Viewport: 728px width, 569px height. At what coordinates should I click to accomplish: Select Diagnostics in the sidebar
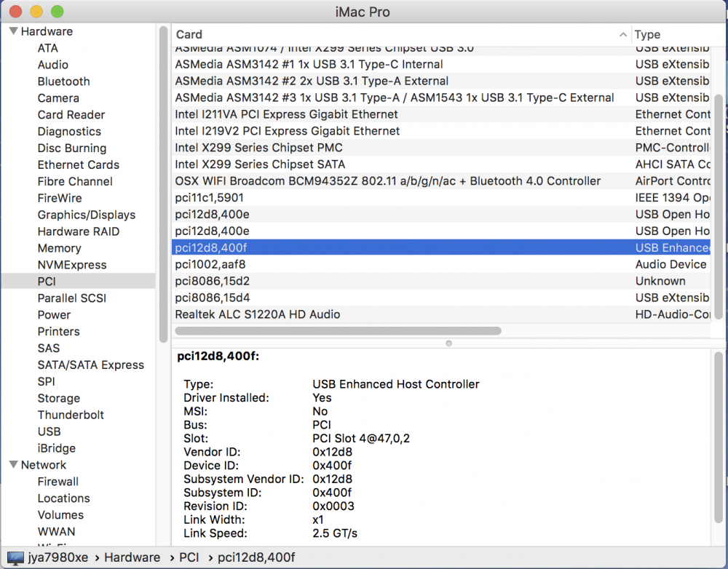coord(69,132)
